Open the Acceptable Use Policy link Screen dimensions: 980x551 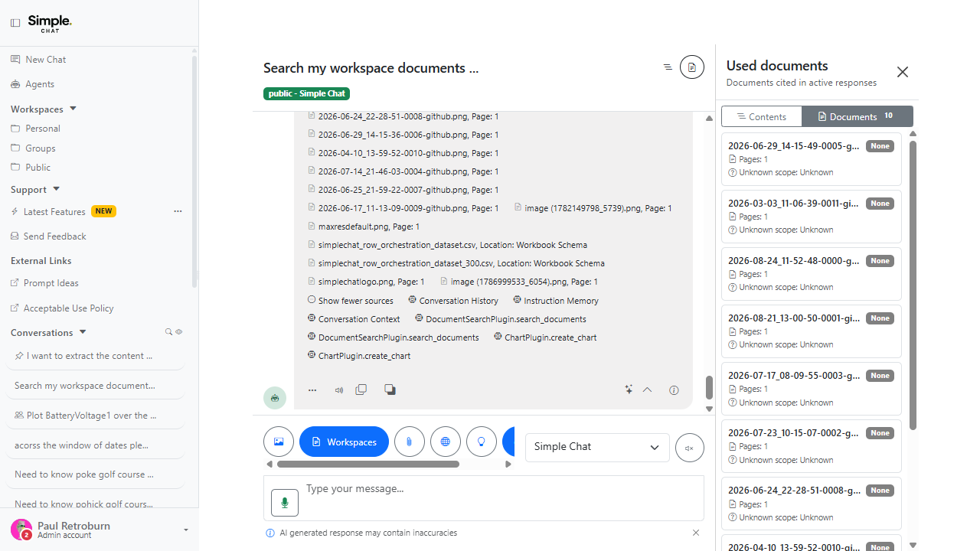point(62,308)
